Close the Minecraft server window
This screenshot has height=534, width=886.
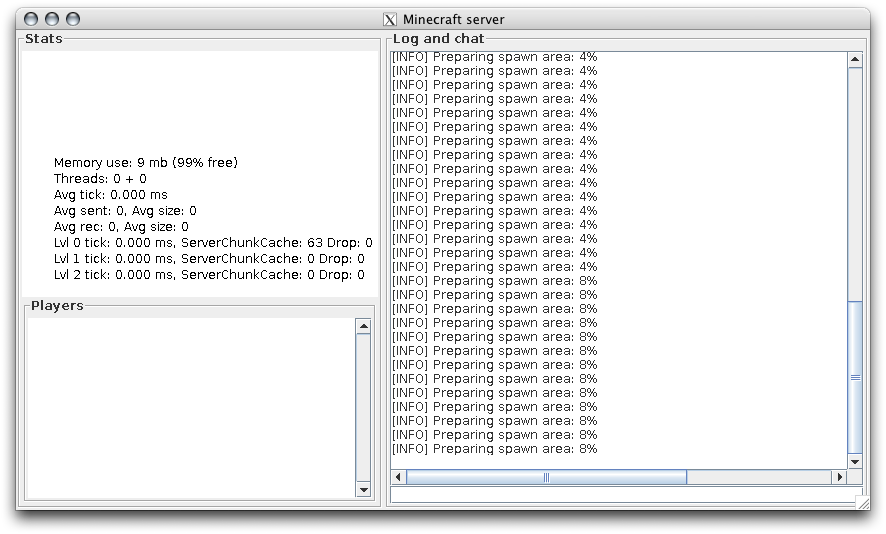click(31, 19)
